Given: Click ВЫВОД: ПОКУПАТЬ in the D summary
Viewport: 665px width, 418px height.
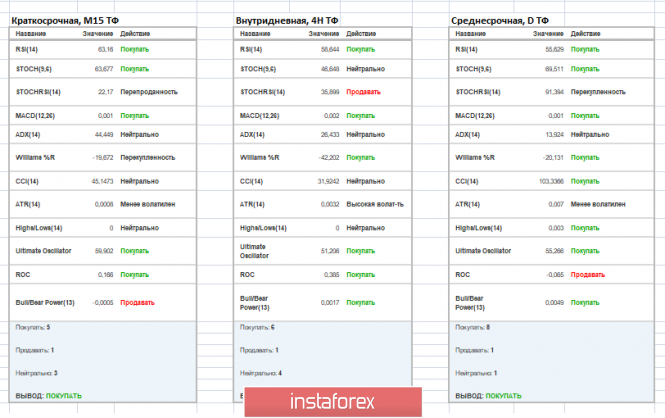Looking at the screenshot, I should 489,396.
